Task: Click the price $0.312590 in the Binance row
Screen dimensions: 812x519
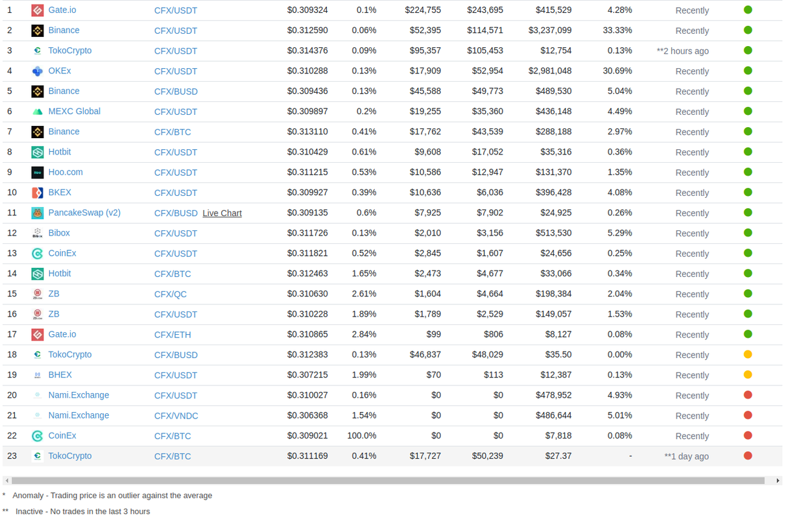Action: [307, 30]
